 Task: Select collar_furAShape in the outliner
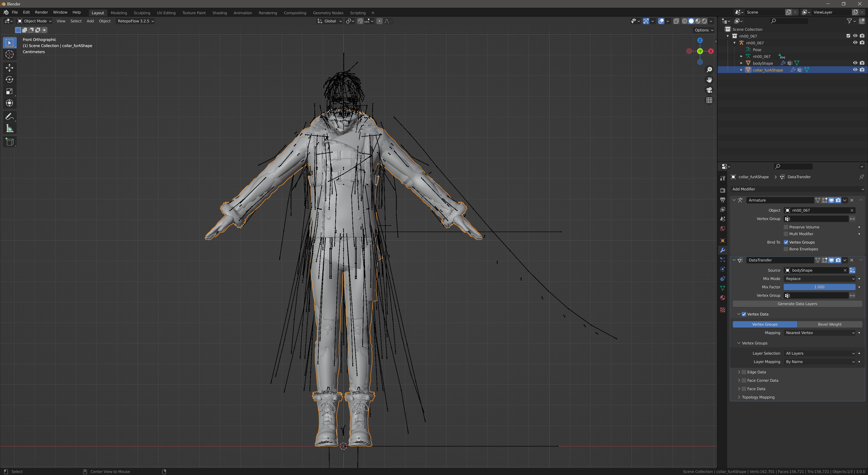click(x=768, y=70)
